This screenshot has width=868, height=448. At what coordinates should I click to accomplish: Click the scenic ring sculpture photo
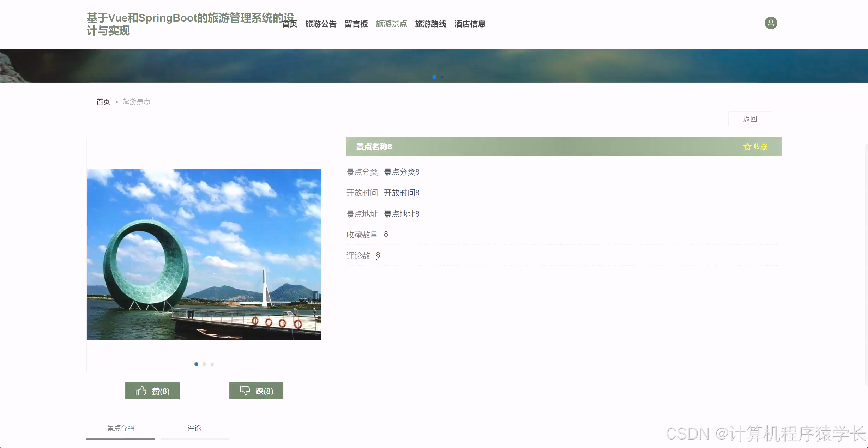click(204, 254)
